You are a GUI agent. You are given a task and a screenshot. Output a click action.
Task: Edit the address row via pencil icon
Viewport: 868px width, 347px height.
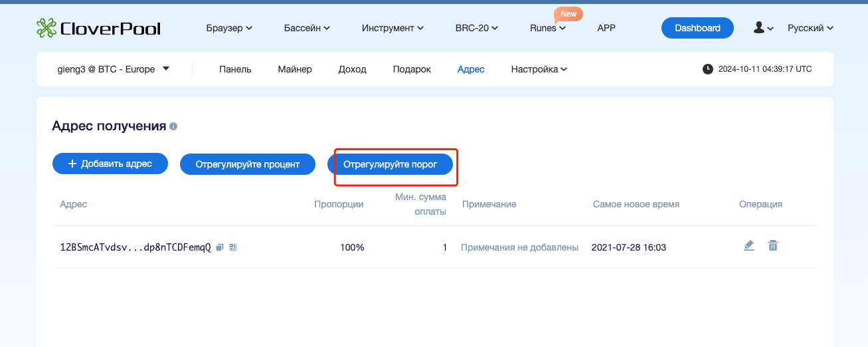coord(749,246)
